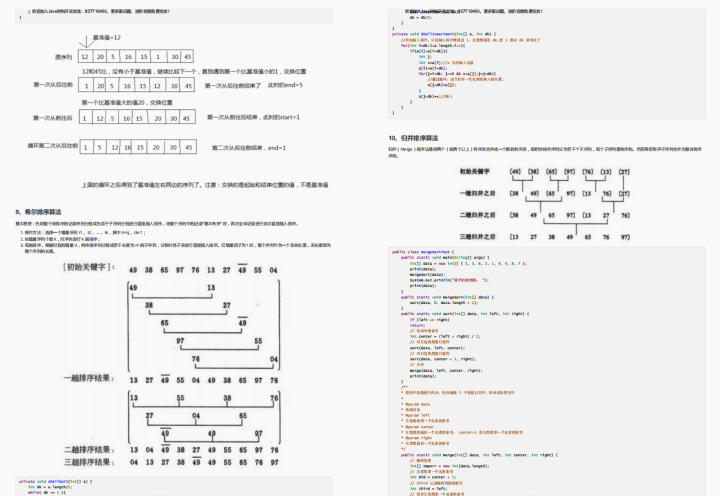Click the label "[初始关键字]:" in shell sort diagram

point(89,267)
